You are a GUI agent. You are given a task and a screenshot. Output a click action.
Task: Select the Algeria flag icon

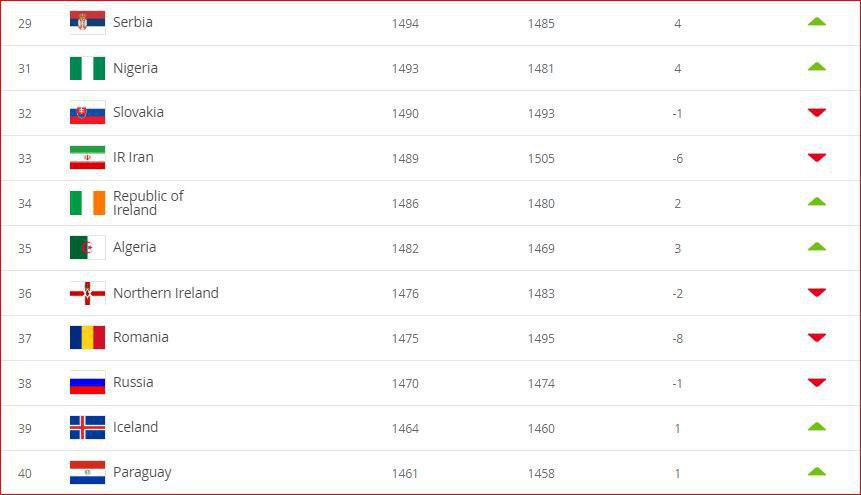point(87,248)
